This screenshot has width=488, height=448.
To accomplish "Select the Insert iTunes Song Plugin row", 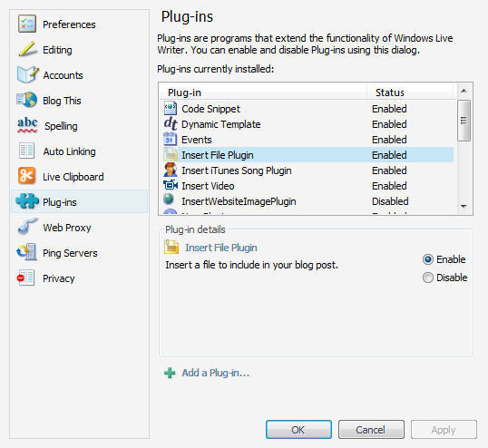I will (307, 170).
